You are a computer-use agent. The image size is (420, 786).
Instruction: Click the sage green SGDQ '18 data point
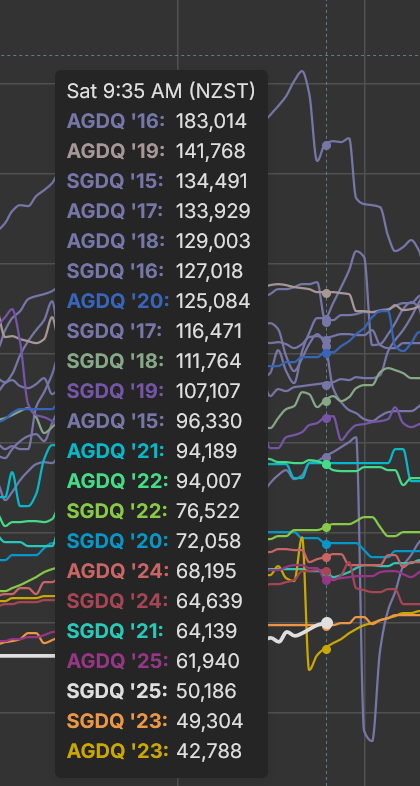pos(326,401)
